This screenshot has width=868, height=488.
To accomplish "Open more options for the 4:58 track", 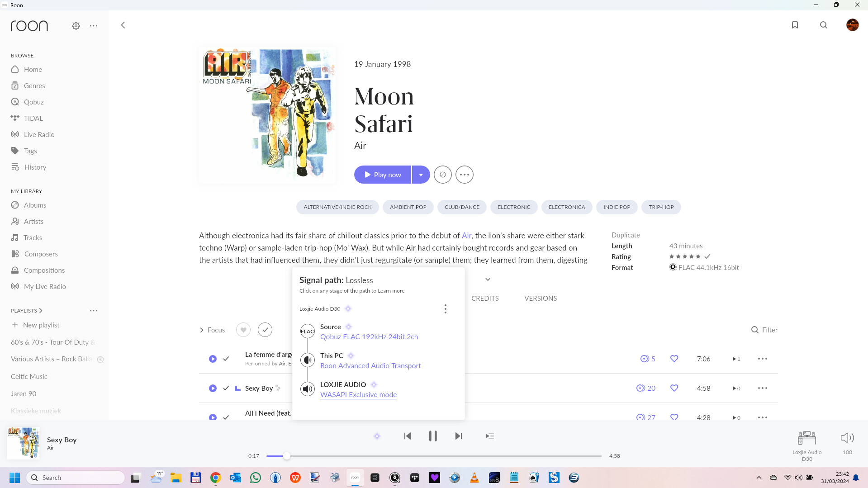I will [x=763, y=389].
